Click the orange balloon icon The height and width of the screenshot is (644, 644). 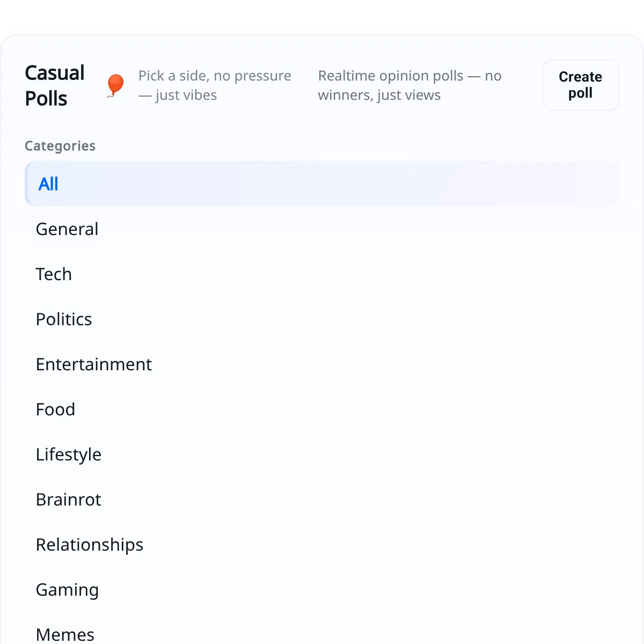[x=115, y=85]
